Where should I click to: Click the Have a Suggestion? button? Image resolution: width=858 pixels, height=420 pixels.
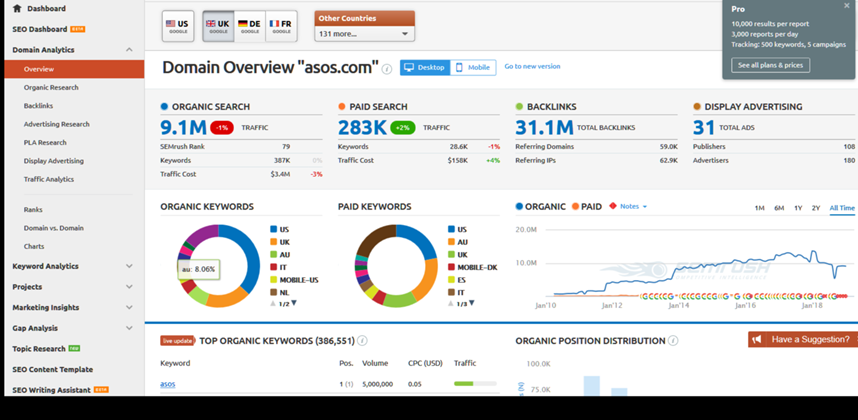803,339
